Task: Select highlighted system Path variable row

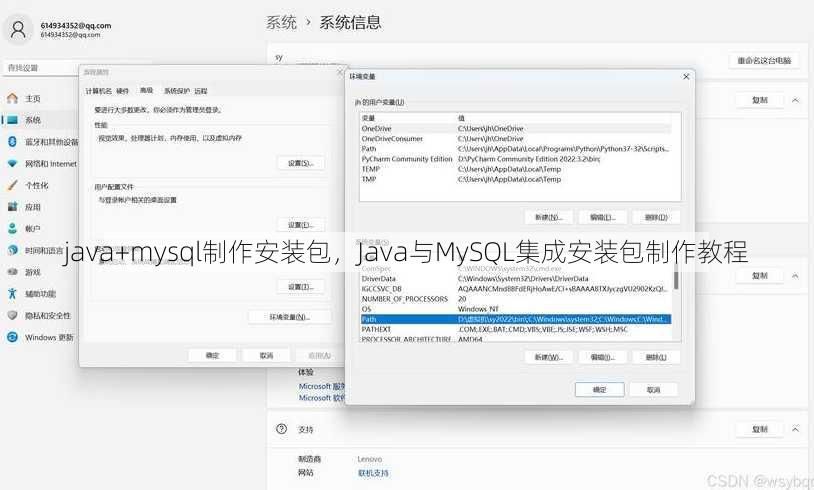Action: [x=515, y=319]
